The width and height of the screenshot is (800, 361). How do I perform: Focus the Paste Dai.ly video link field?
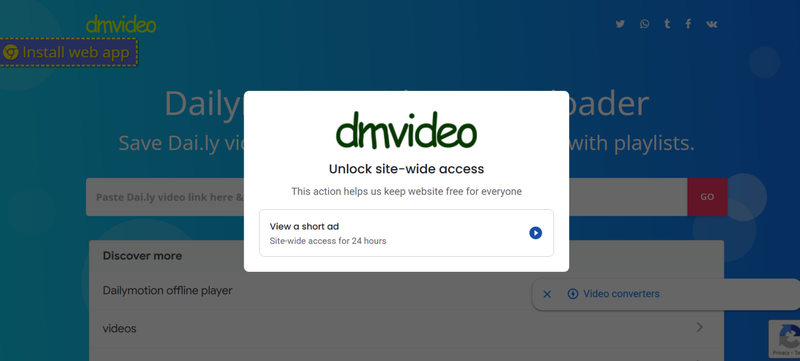(386, 197)
